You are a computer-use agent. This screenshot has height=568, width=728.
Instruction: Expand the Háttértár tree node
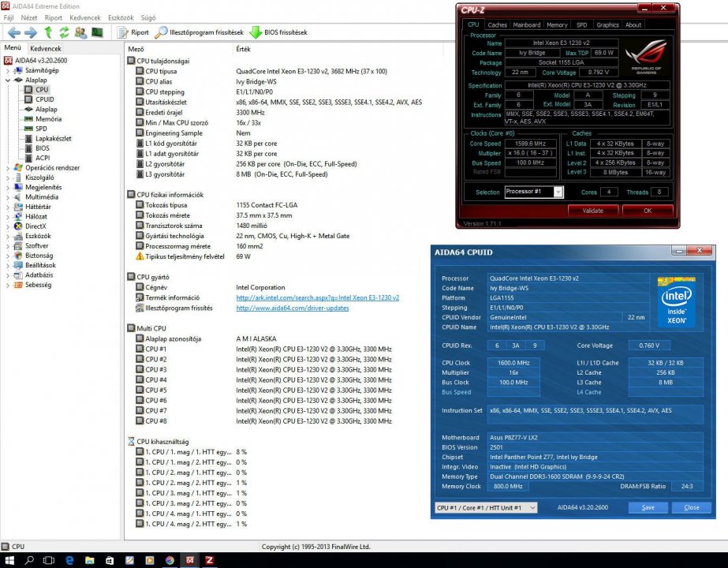[x=8, y=207]
